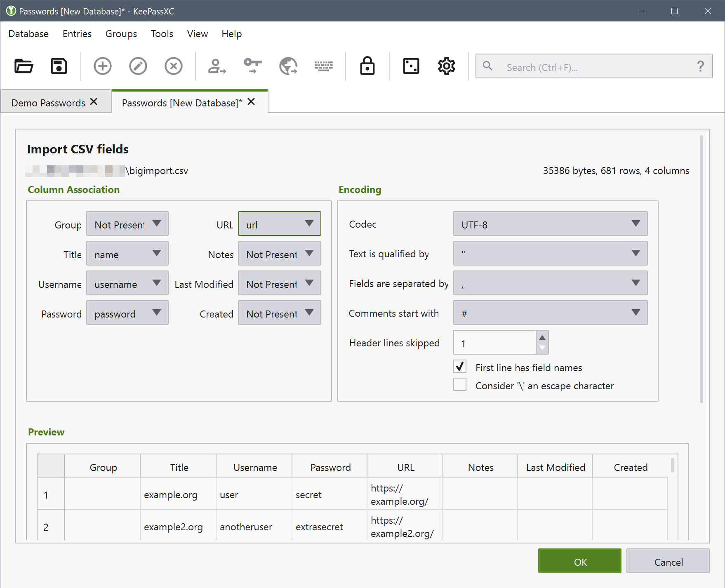Click the Copy password key icon

click(x=252, y=66)
